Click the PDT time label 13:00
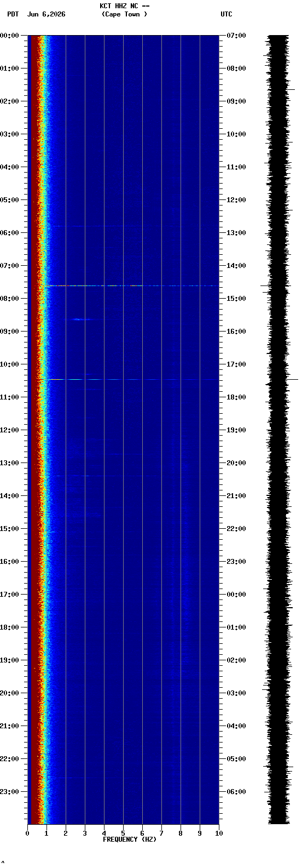The height and width of the screenshot is (868, 302). click(10, 463)
